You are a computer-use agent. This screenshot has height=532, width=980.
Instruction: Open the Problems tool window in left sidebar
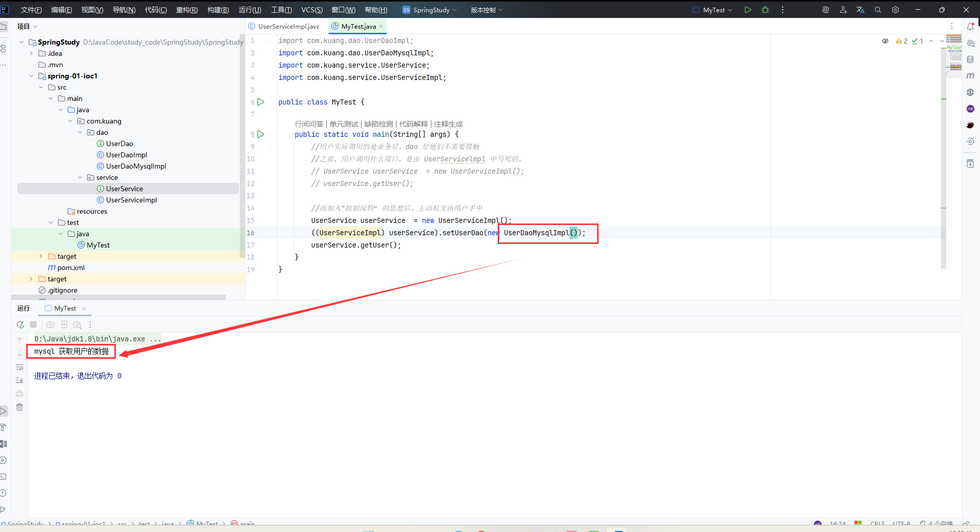tap(3, 493)
